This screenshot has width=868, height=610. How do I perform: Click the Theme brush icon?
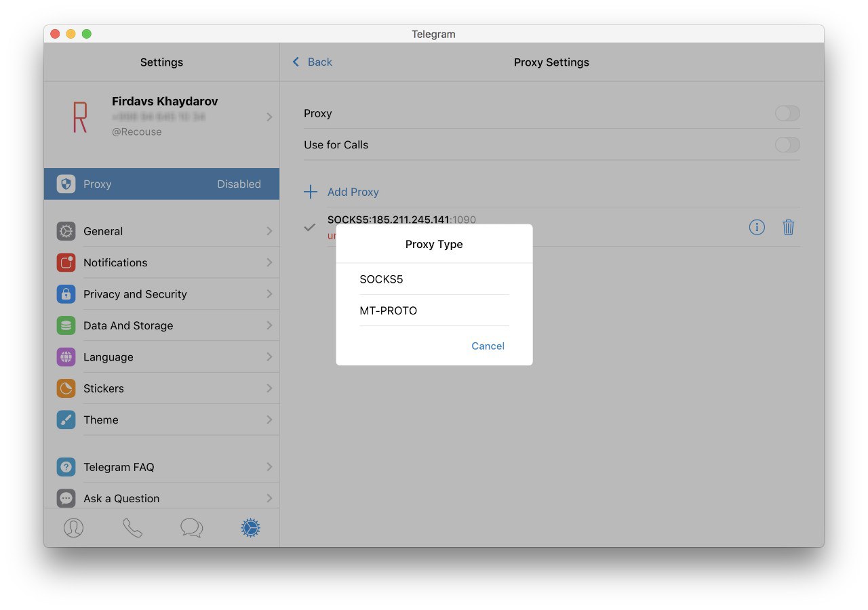click(66, 420)
